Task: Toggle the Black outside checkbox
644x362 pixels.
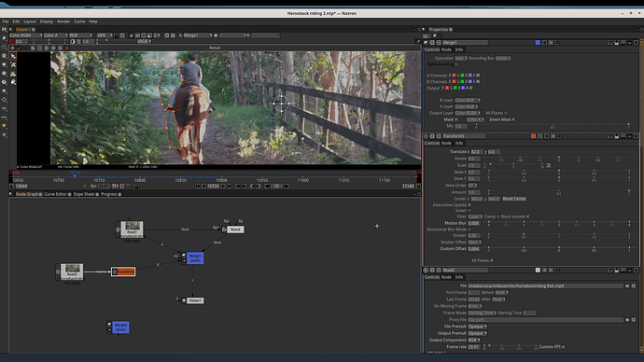Action: 527,216
